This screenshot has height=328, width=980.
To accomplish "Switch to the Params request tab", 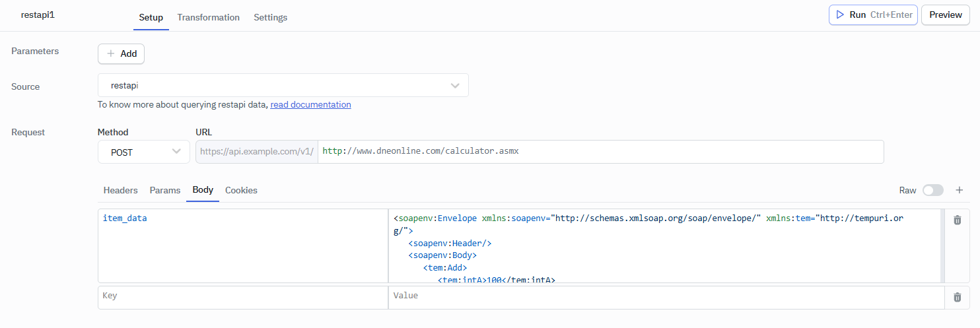I will pos(165,190).
